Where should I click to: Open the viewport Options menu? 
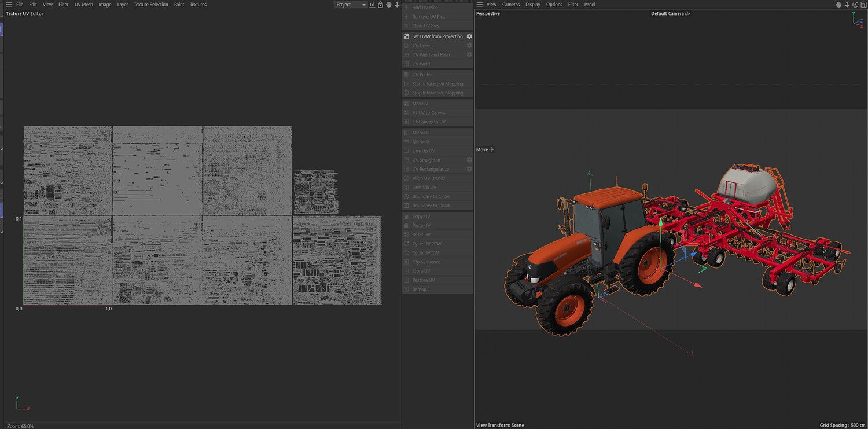tap(554, 5)
